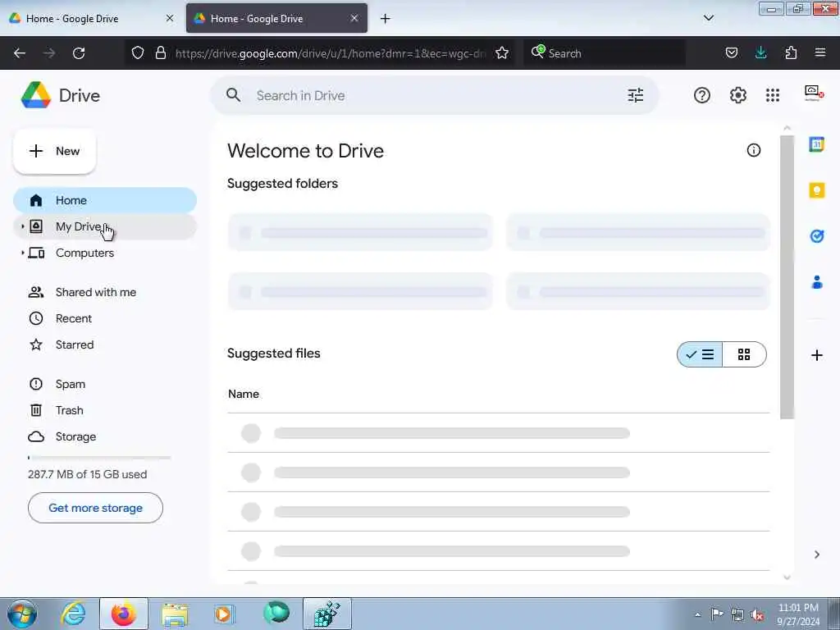Open media player from taskbar

[224, 614]
